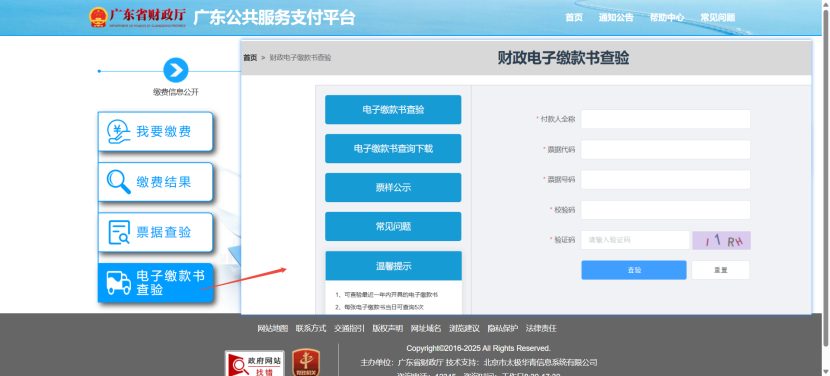Click the Copyright 2016-2025 footer text
This screenshot has height=376, width=830.
click(479, 348)
